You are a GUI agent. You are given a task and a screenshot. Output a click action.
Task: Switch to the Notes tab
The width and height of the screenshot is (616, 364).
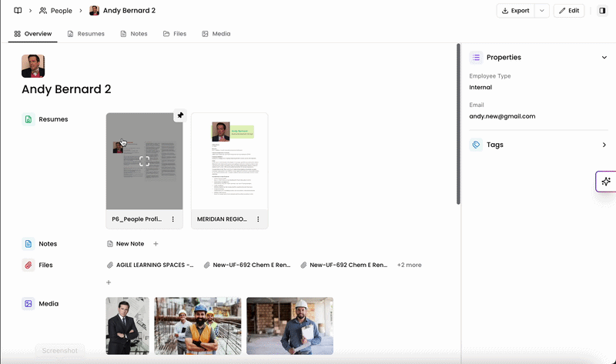134,34
